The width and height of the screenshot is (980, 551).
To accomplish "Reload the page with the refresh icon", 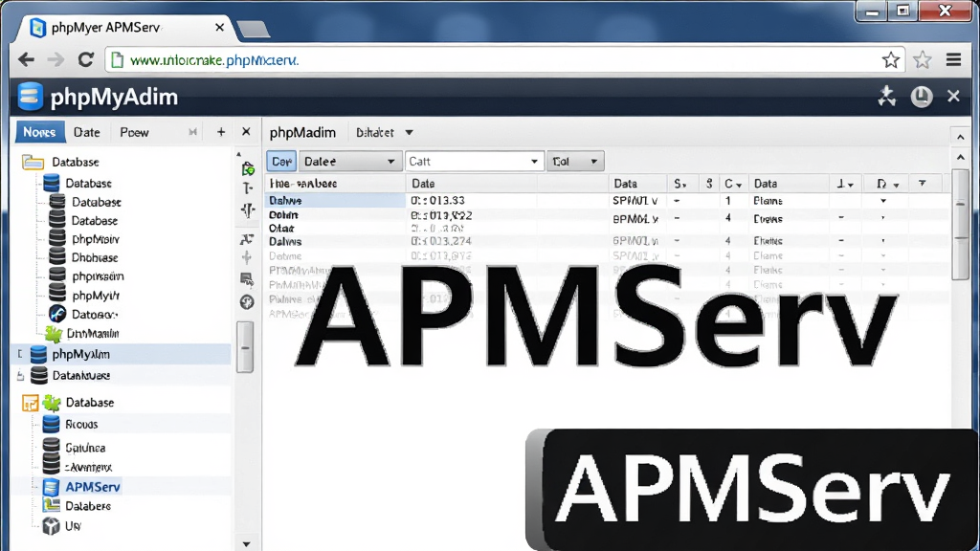I will pyautogui.click(x=85, y=60).
